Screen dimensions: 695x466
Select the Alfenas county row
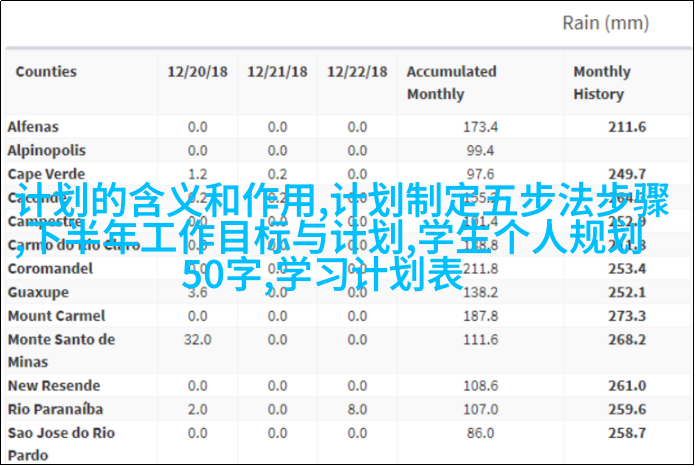click(x=33, y=127)
